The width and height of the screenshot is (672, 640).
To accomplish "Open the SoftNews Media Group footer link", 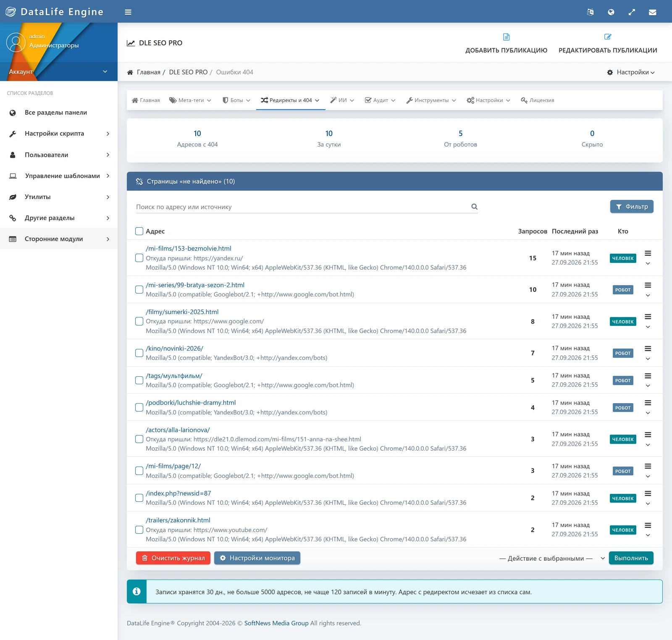I will (x=276, y=623).
